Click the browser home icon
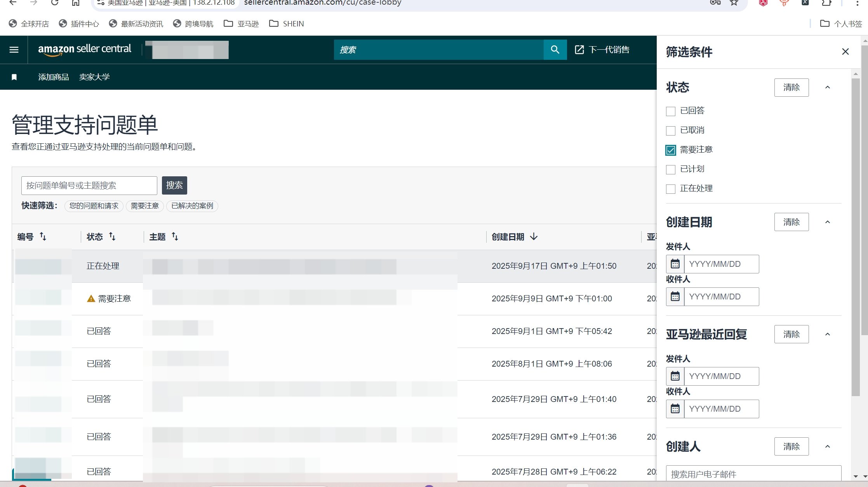The width and height of the screenshot is (868, 487). (x=76, y=3)
